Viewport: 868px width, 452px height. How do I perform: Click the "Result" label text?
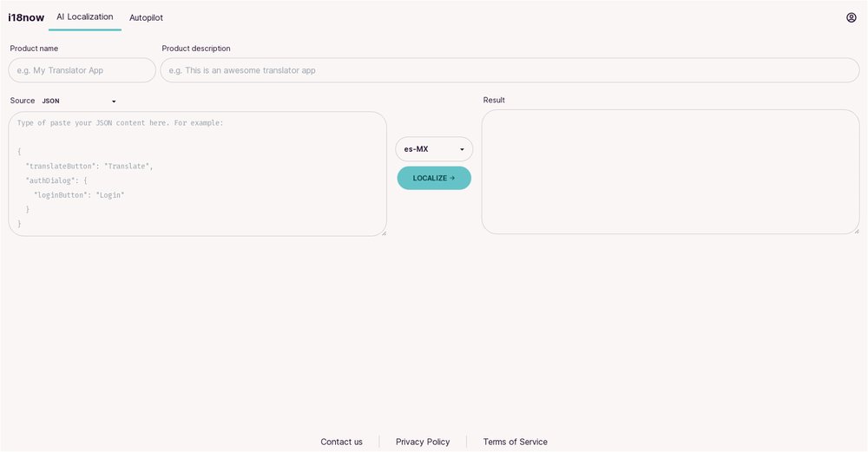click(494, 100)
